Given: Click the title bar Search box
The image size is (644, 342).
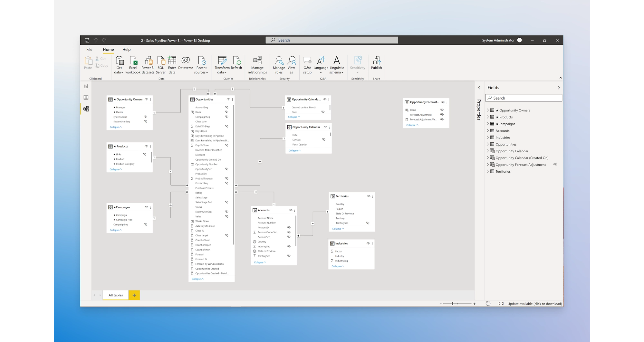Looking at the screenshot, I should (332, 40).
